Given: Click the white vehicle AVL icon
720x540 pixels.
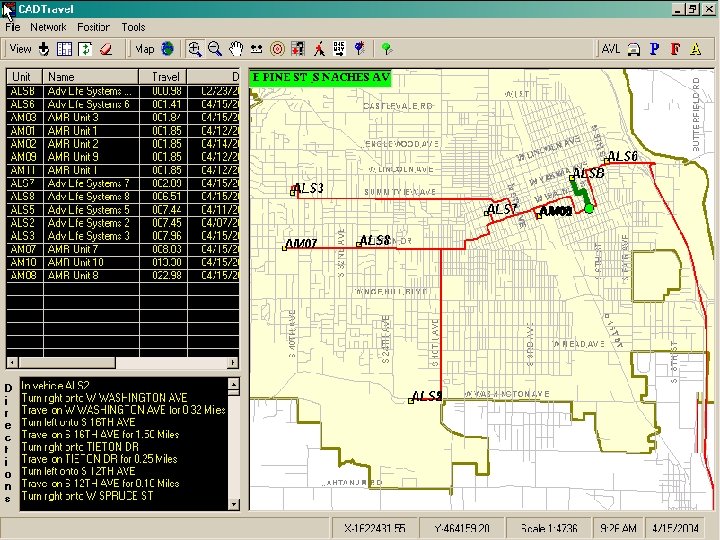Looking at the screenshot, I should point(634,49).
